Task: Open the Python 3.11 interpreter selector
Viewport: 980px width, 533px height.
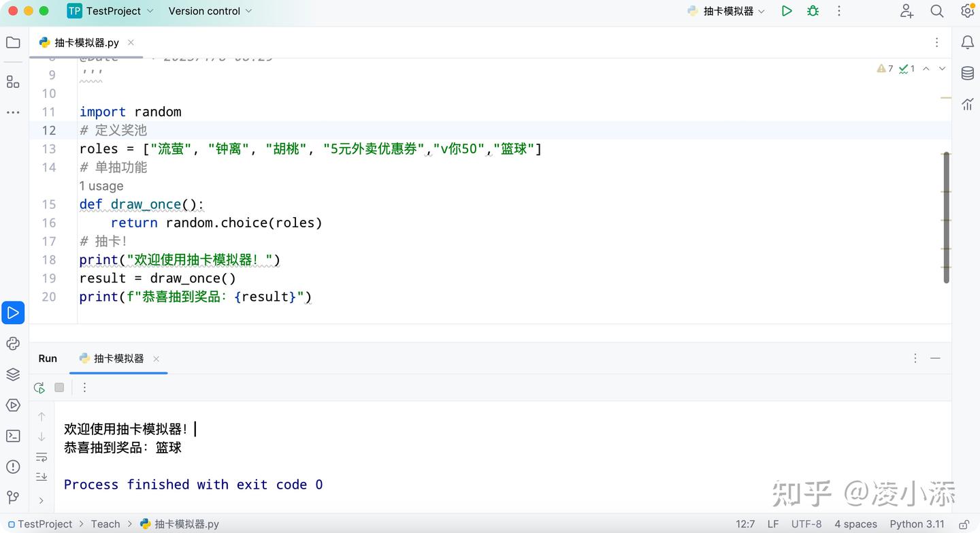Action: click(917, 524)
